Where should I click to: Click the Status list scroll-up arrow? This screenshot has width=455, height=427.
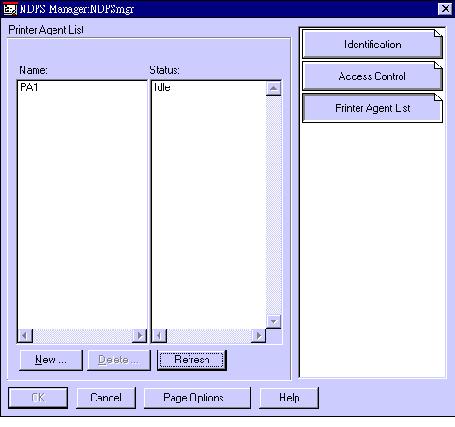tap(274, 88)
